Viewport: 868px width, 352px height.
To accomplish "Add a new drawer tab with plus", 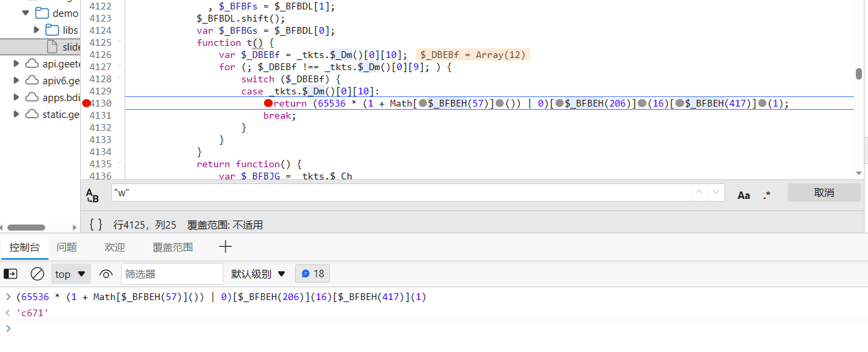I will pos(226,247).
